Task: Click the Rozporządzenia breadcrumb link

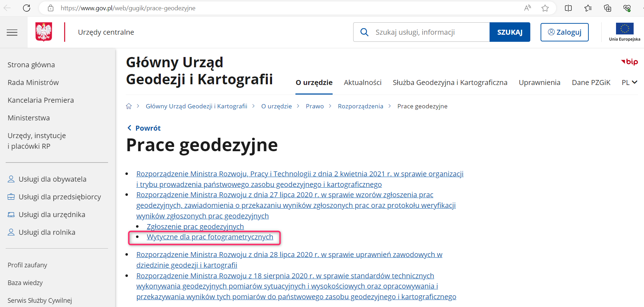Action: coord(360,106)
